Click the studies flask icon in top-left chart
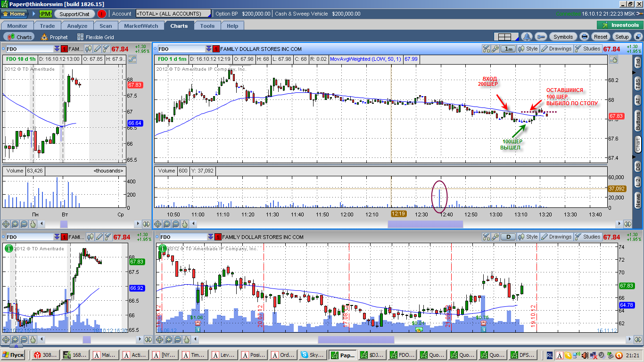Image resolution: width=644 pixels, height=362 pixels. [x=106, y=49]
